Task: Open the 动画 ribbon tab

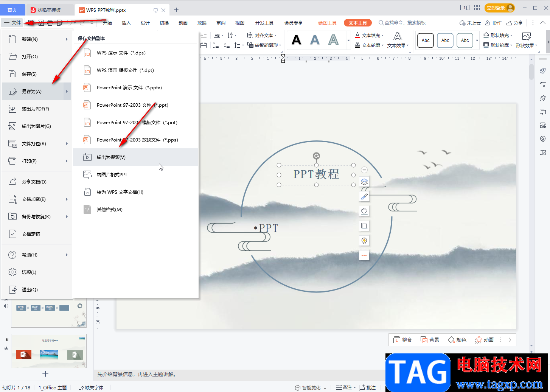Action: 183,23
